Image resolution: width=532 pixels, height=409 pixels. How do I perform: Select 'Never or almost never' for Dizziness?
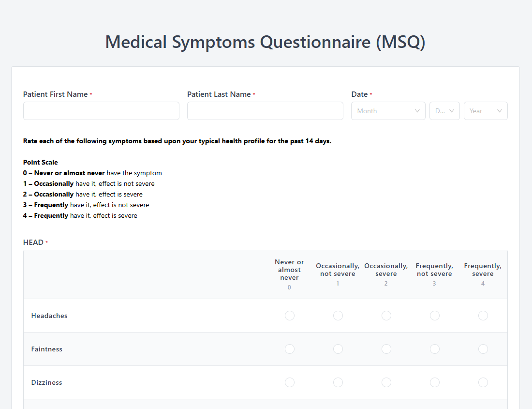[x=290, y=382]
